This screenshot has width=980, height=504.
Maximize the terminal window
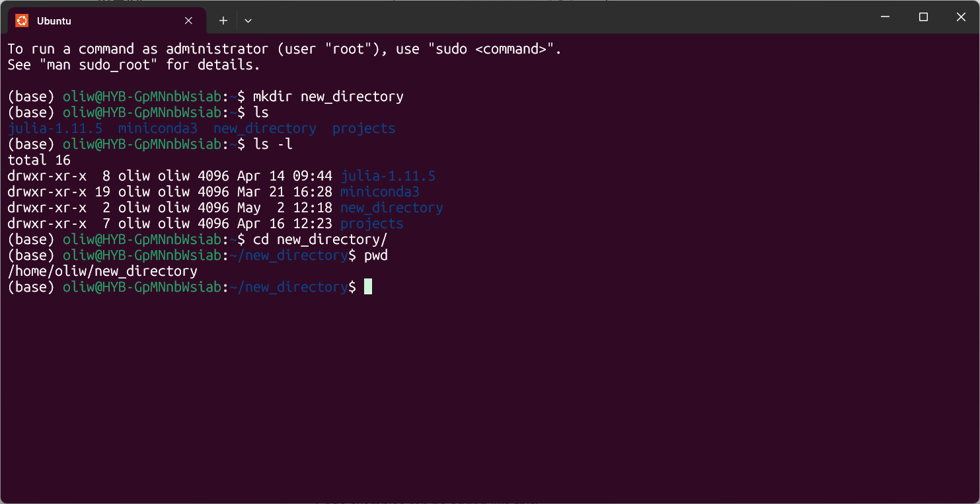click(x=923, y=17)
